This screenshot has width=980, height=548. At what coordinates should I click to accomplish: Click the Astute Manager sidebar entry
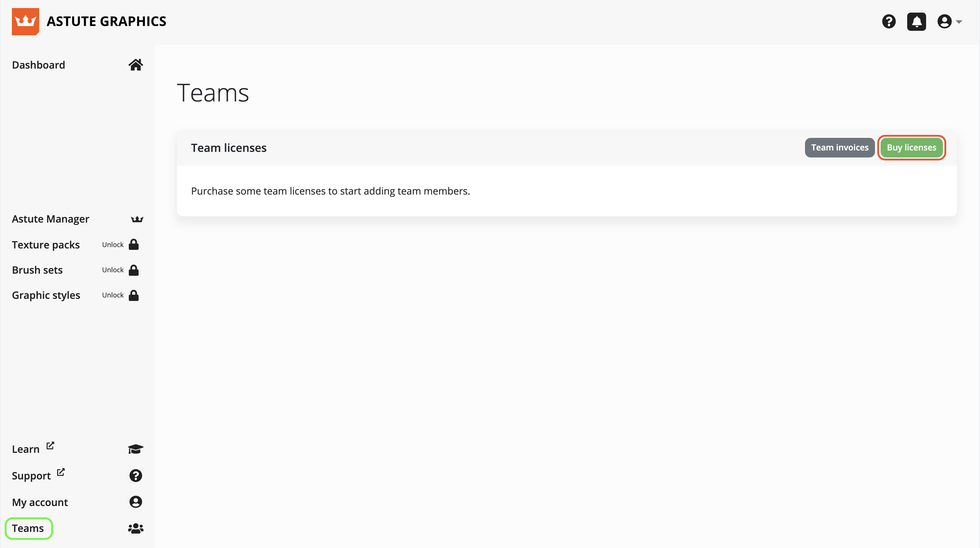[x=50, y=219]
